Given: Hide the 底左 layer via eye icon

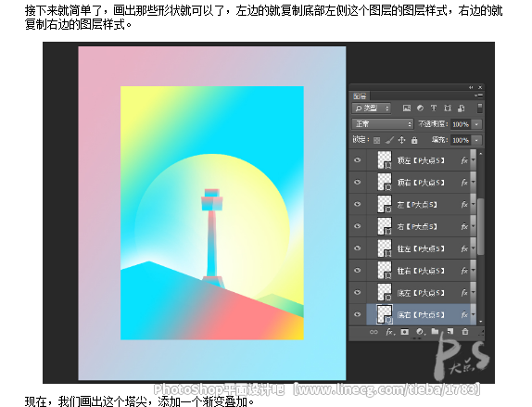Looking at the screenshot, I should coord(357,293).
